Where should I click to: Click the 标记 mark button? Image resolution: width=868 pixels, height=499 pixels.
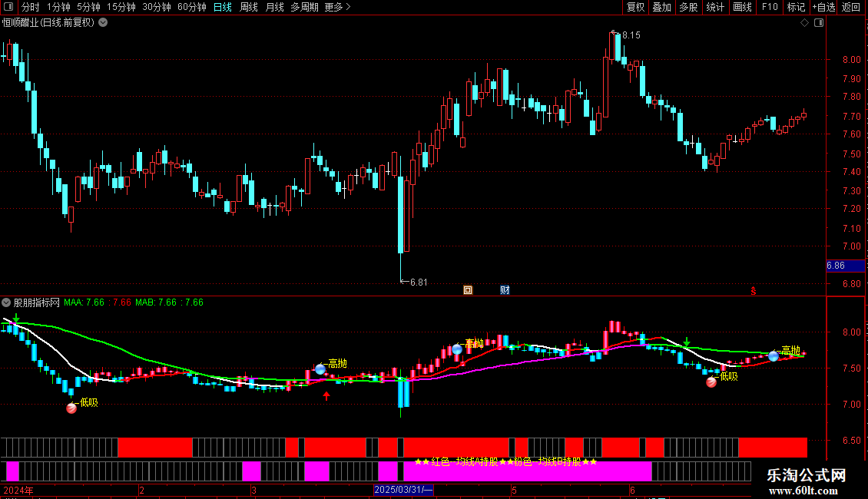[x=796, y=7]
